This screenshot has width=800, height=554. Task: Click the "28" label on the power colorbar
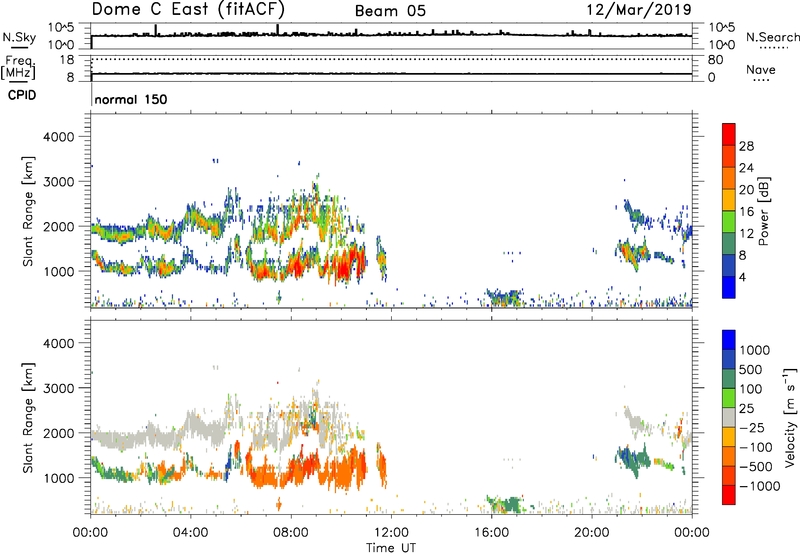746,146
